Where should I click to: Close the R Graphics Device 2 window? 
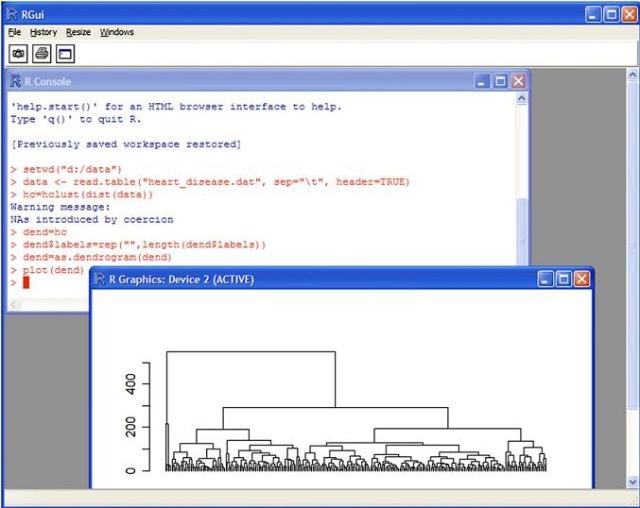582,280
